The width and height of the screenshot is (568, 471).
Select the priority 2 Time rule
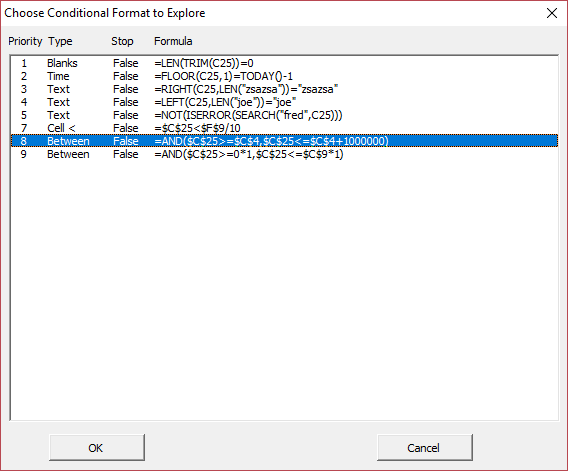click(x=284, y=76)
